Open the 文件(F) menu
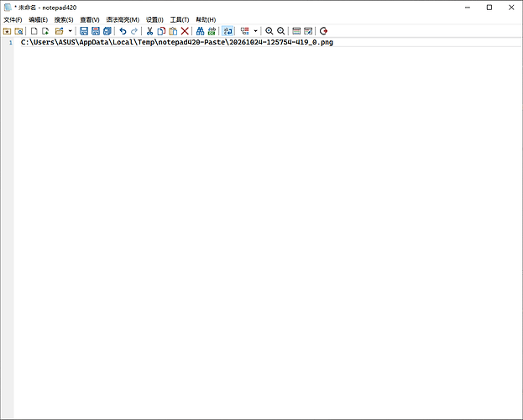 [13, 19]
